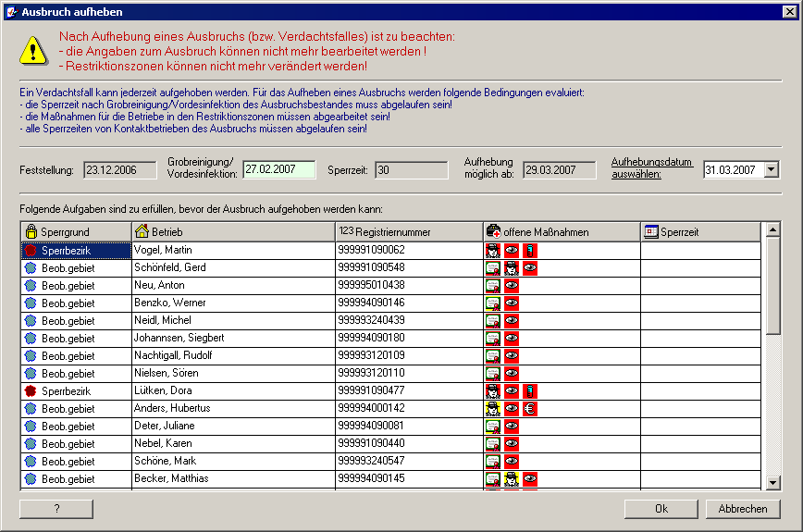
Task: Sort by the offene Maßnahmen column header
Action: pos(562,232)
